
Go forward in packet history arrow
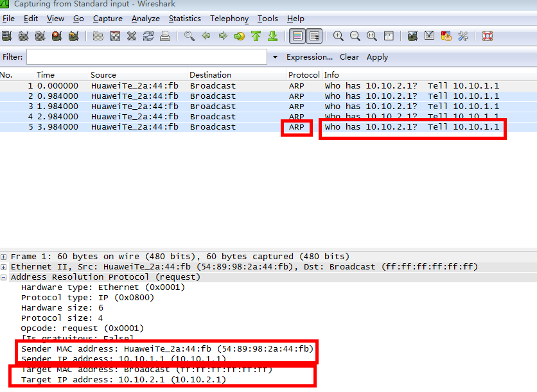[x=223, y=36]
